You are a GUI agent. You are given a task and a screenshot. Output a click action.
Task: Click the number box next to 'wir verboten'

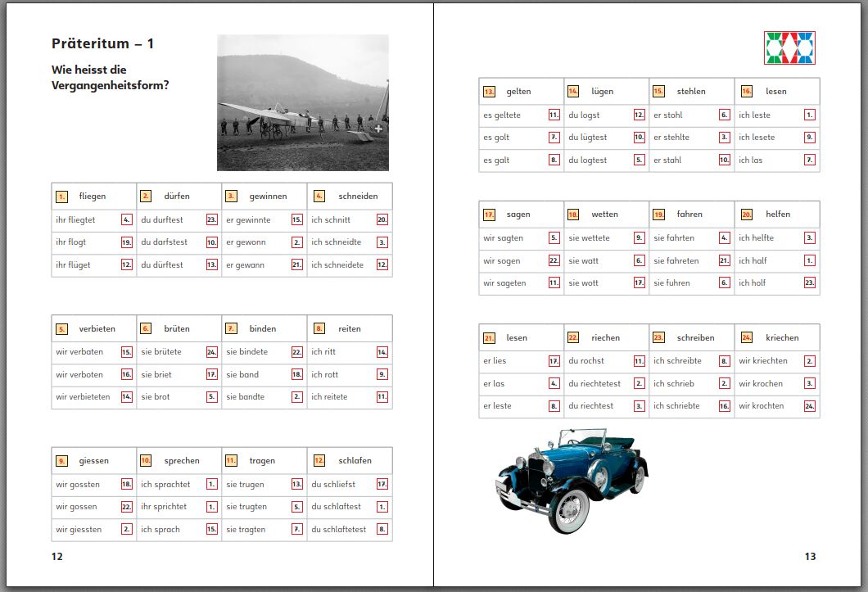[x=127, y=374]
